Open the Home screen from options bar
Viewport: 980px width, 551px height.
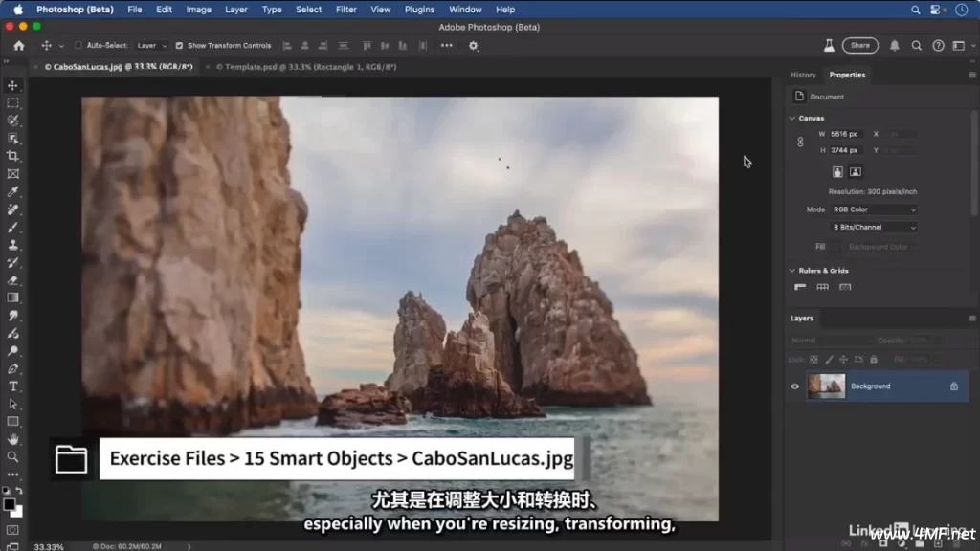coord(18,45)
